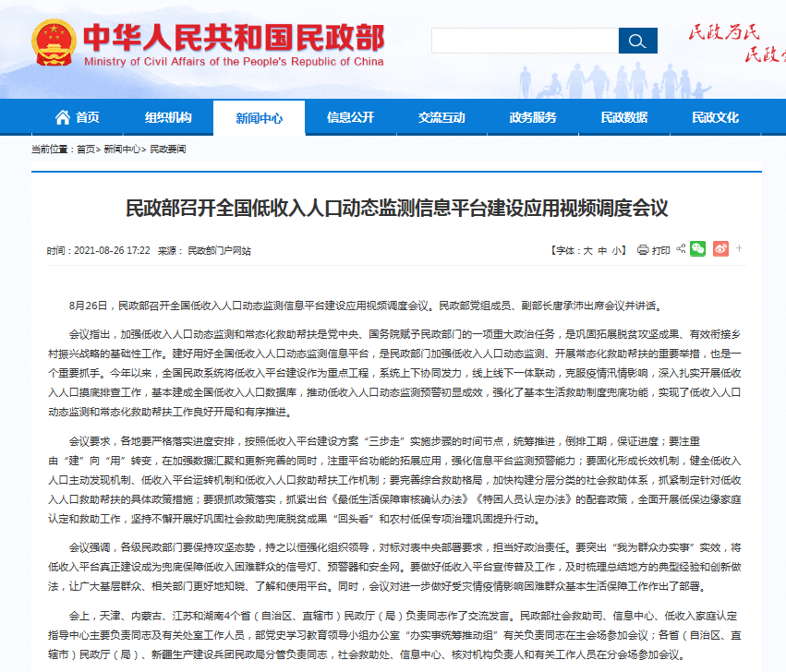Image resolution: width=786 pixels, height=672 pixels.
Task: Set font size to medium (中)
Action: pyautogui.click(x=602, y=251)
